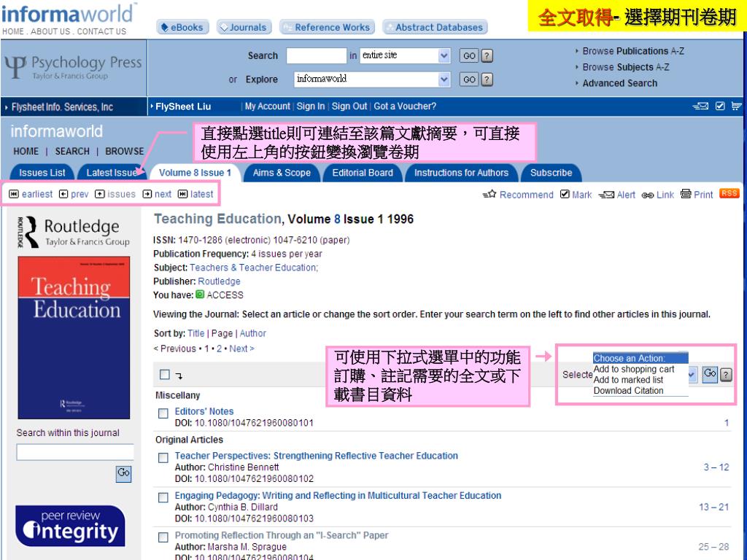Sort articles by Author

pyautogui.click(x=253, y=333)
